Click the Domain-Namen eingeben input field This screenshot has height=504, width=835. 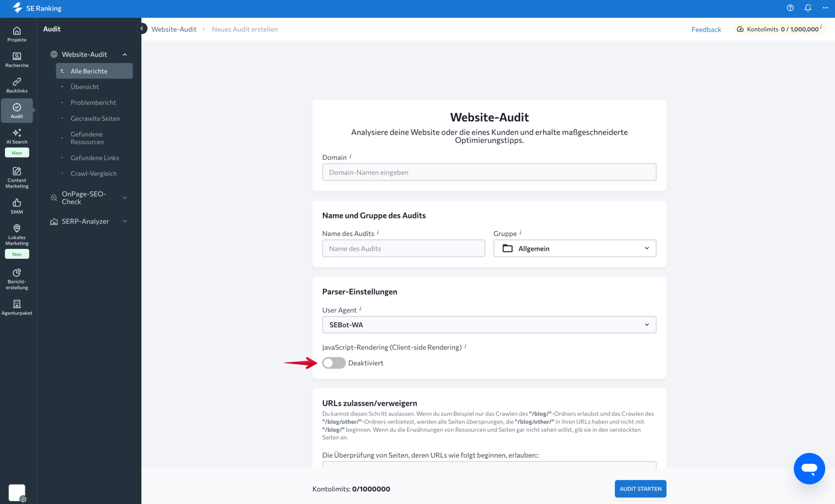tap(489, 172)
